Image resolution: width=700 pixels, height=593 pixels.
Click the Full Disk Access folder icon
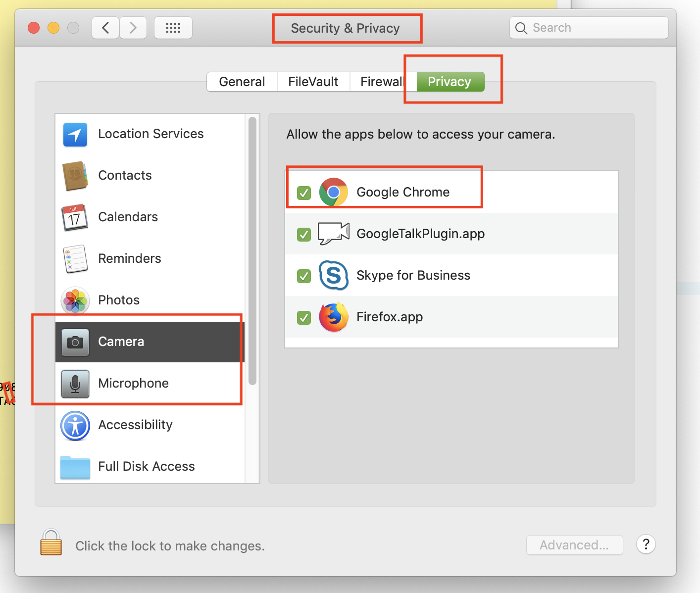[75, 467]
